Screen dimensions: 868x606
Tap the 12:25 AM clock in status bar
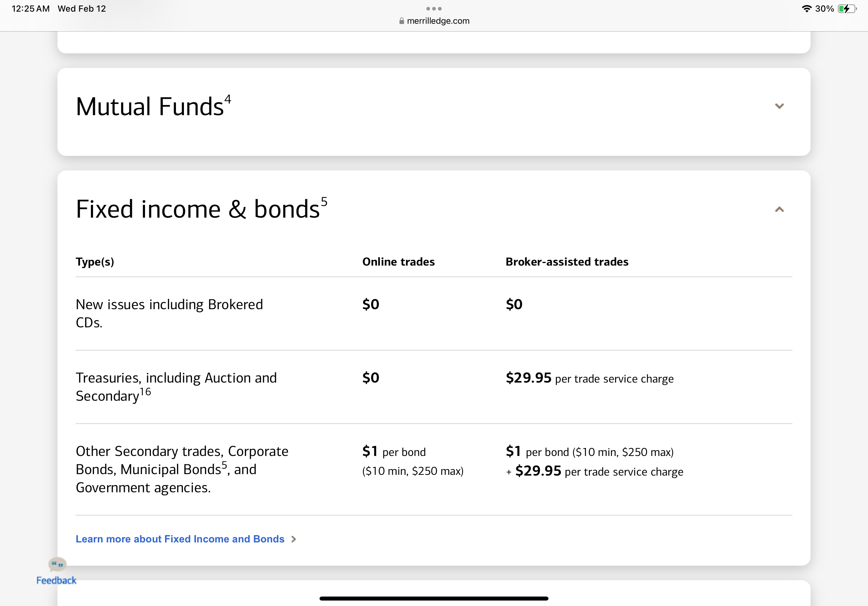tap(31, 8)
